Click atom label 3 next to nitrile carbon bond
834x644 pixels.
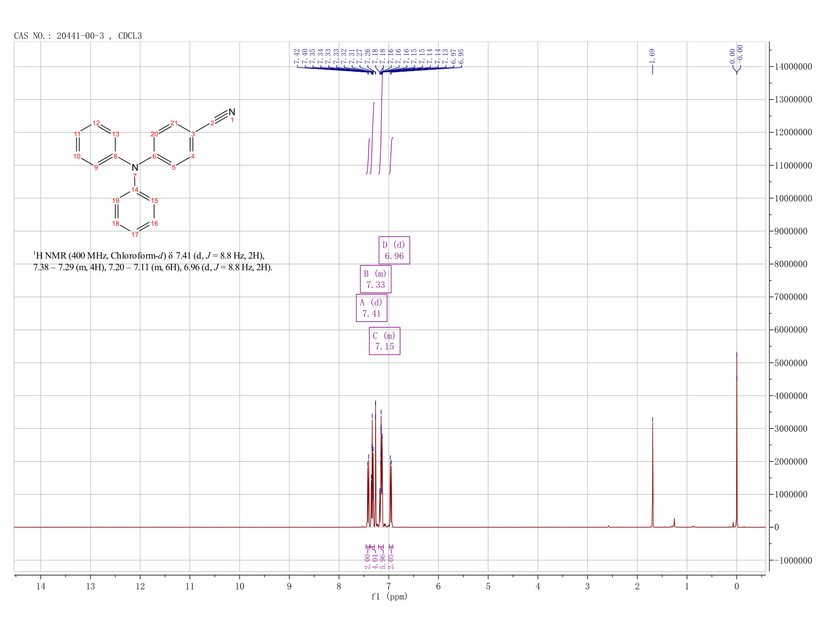pyautogui.click(x=193, y=134)
